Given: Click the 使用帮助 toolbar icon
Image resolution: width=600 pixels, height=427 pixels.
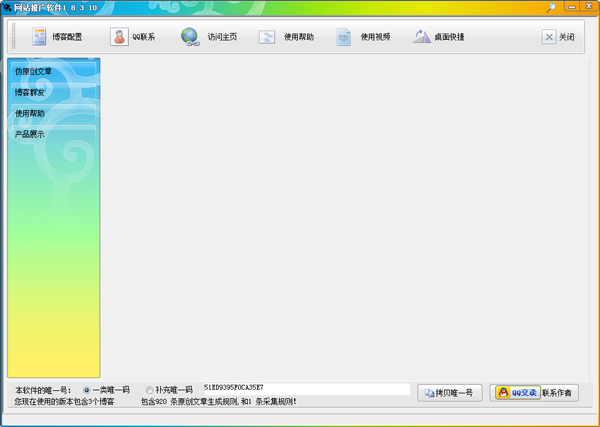Looking at the screenshot, I should click(x=267, y=37).
